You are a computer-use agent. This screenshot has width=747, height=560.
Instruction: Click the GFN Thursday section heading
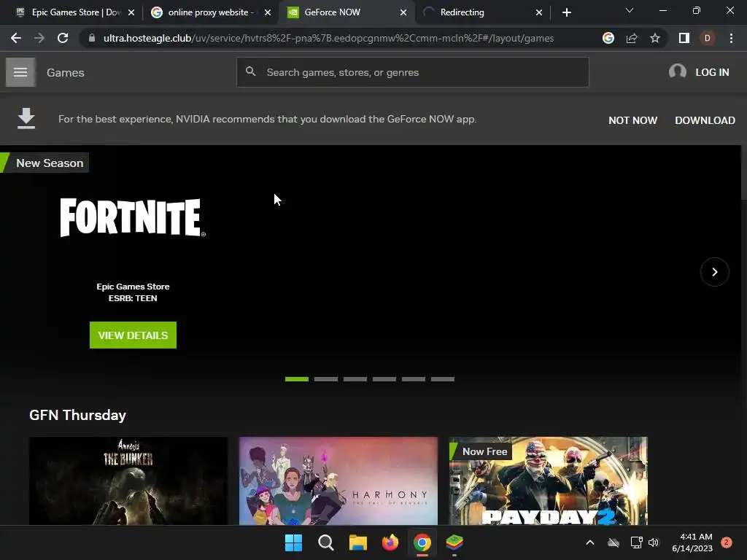pyautogui.click(x=77, y=415)
